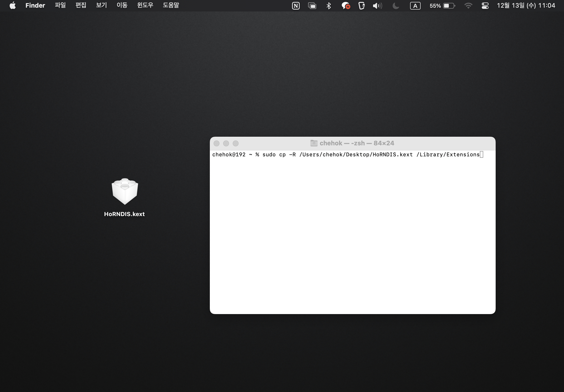Screen dimensions: 564x392
Task: Open the Control Center toggles icon
Action: 485,6
